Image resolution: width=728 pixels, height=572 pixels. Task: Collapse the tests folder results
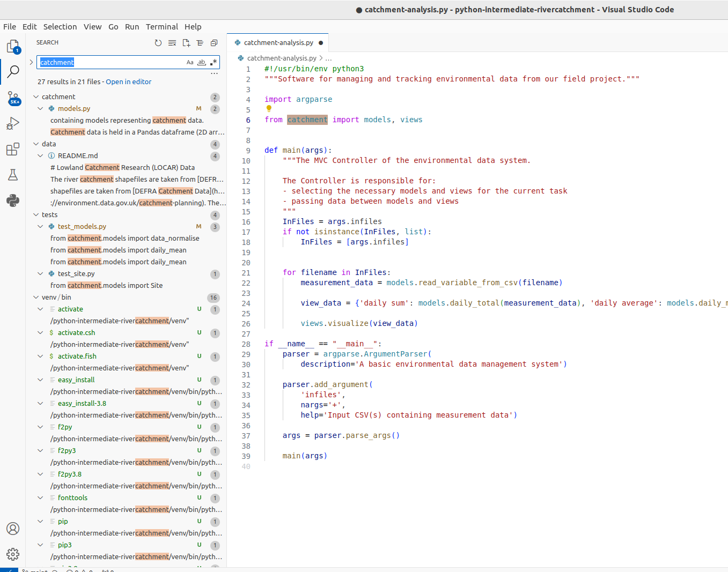click(36, 215)
